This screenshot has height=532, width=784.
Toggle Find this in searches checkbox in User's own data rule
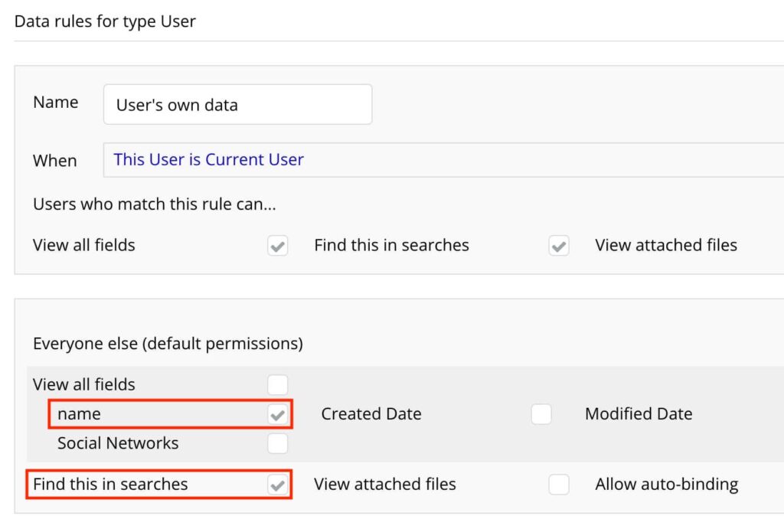[x=558, y=246]
